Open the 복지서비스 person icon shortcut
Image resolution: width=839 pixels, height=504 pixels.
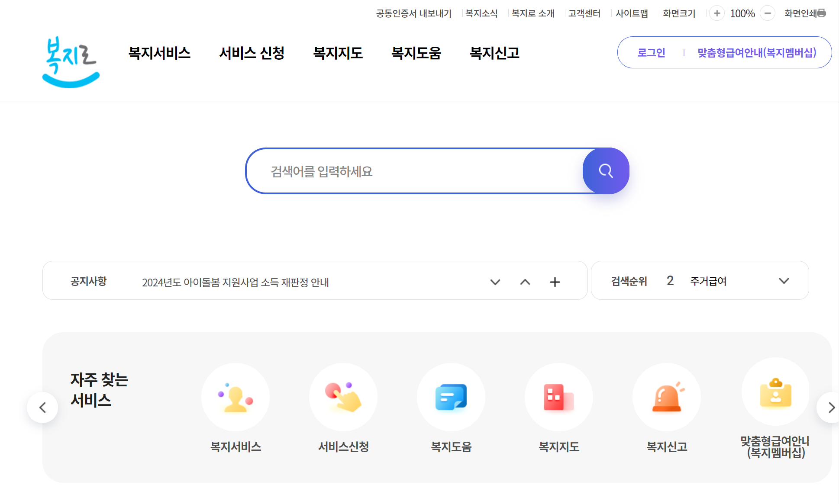pos(236,397)
